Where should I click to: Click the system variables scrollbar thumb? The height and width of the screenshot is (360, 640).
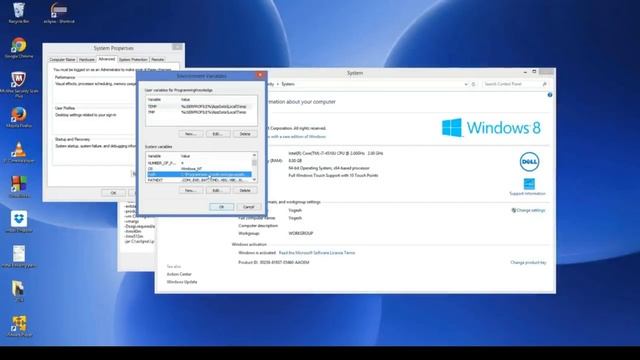click(x=254, y=163)
